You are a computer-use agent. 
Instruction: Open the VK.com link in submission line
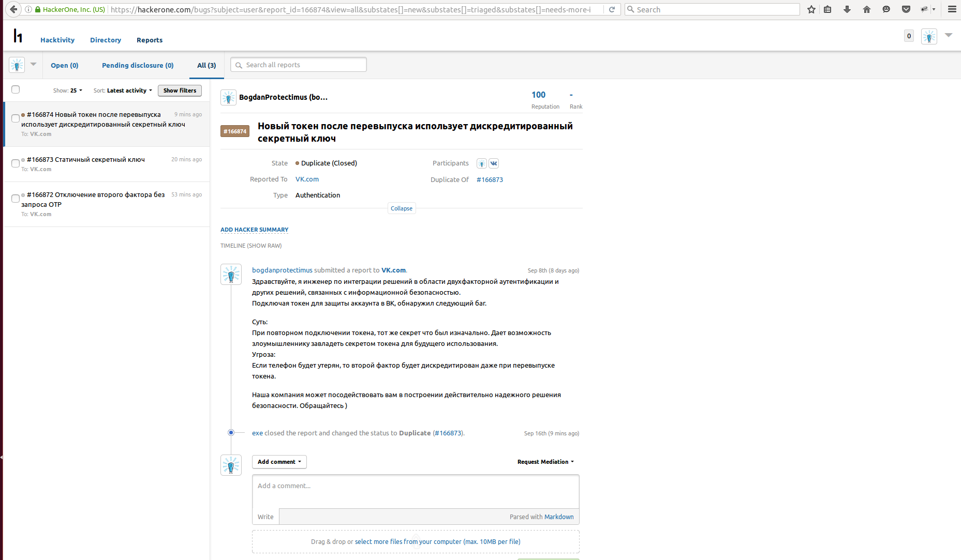tap(393, 270)
